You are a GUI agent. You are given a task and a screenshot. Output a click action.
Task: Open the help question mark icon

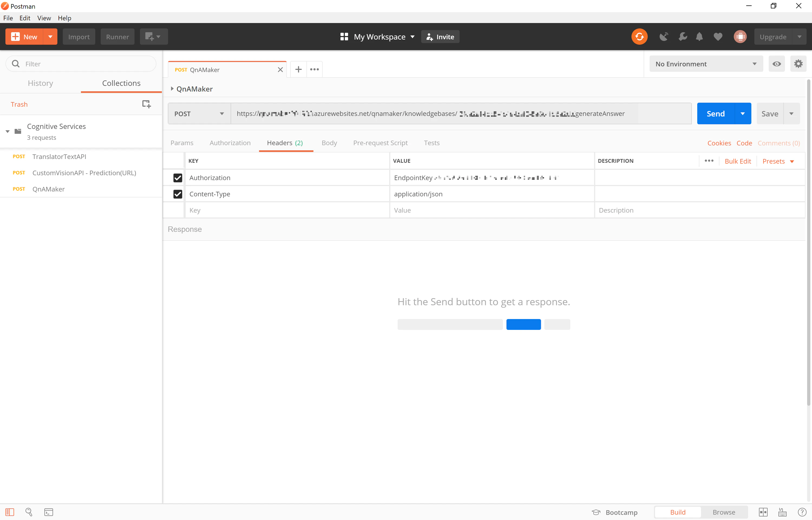pyautogui.click(x=802, y=512)
